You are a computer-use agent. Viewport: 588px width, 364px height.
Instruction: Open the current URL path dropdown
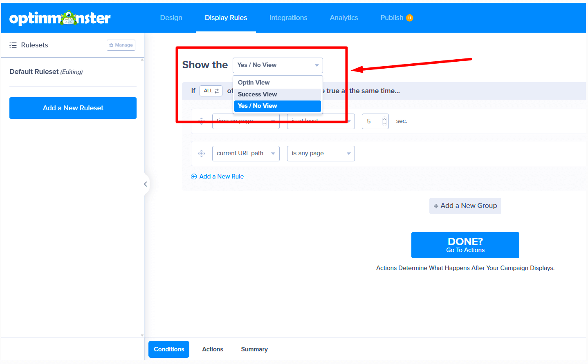click(x=246, y=154)
